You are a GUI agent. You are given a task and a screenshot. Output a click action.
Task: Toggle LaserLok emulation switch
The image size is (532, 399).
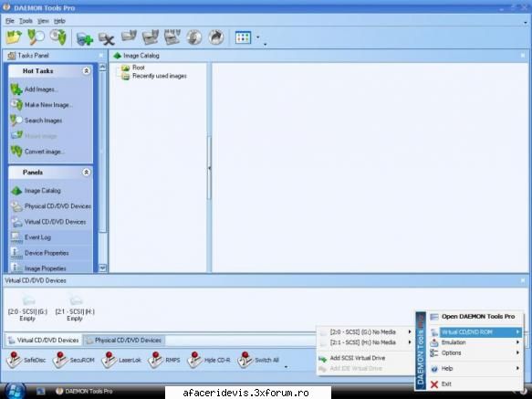[x=121, y=360]
